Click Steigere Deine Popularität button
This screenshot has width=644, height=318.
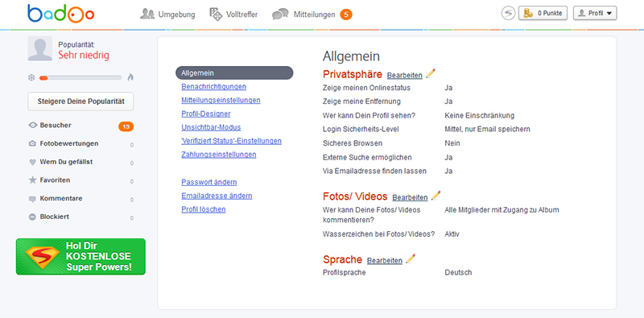point(81,101)
